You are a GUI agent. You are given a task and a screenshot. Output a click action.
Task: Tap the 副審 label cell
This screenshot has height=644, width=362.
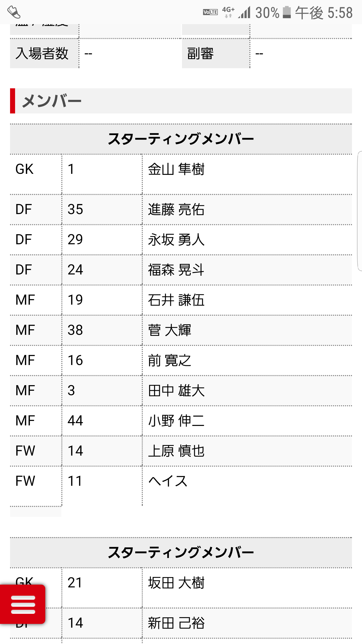pos(201,53)
